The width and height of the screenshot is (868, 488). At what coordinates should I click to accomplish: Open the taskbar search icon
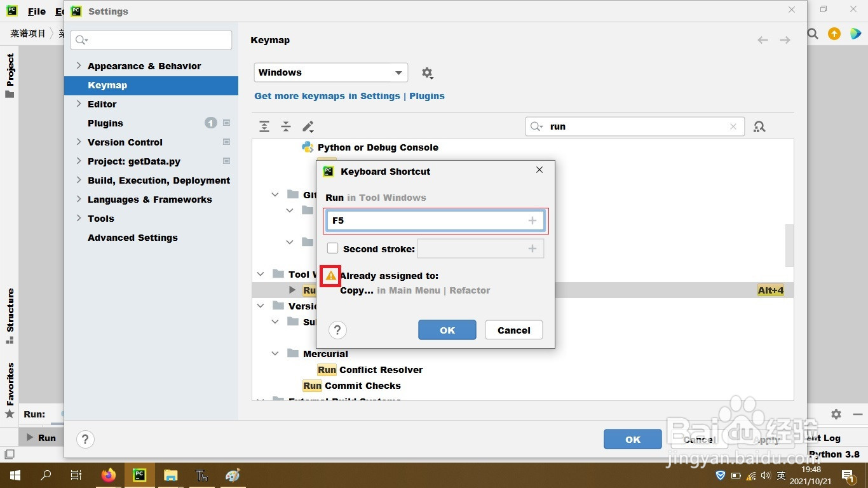(46, 475)
